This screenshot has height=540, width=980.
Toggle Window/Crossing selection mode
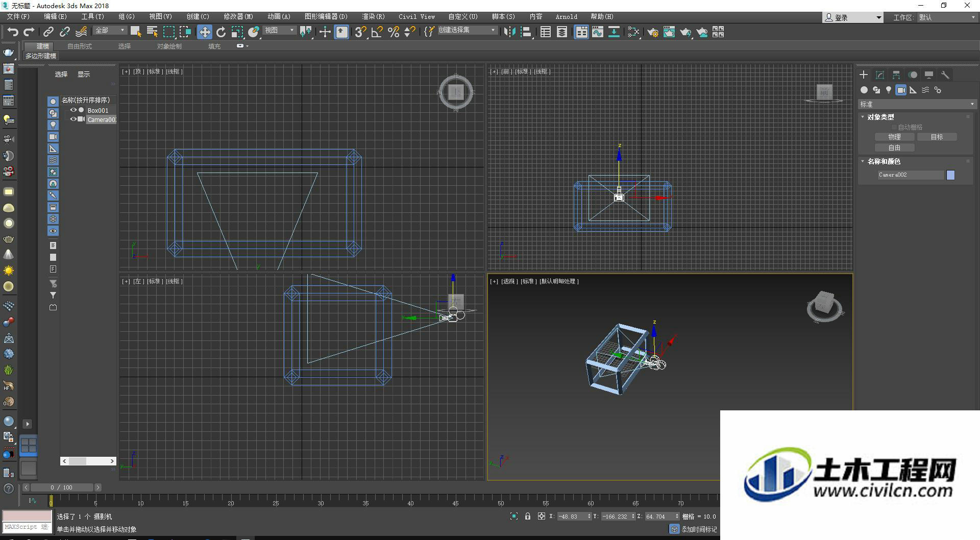pyautogui.click(x=185, y=32)
